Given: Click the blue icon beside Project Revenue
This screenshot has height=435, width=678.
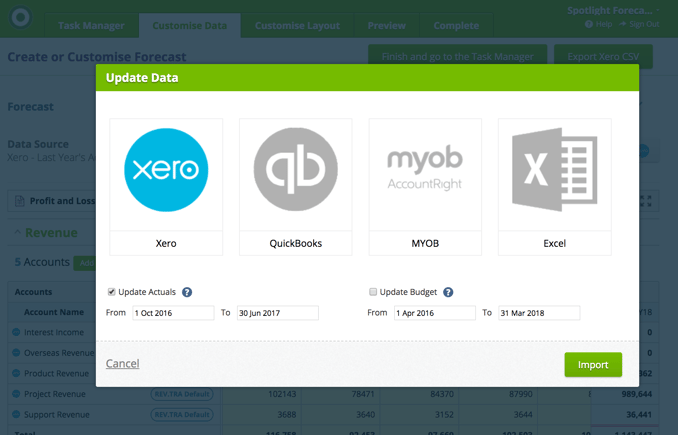Looking at the screenshot, I should [x=16, y=394].
